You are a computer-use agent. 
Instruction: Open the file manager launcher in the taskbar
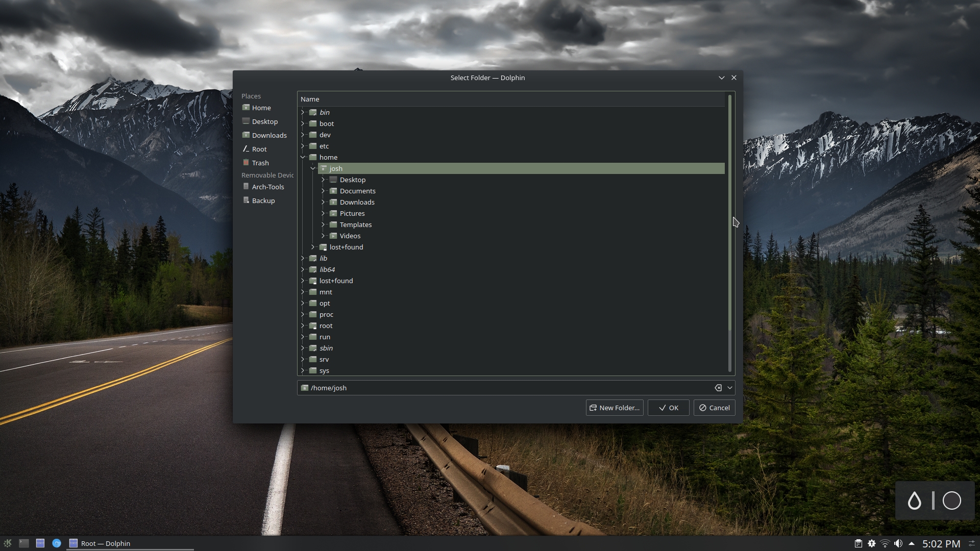(x=40, y=543)
